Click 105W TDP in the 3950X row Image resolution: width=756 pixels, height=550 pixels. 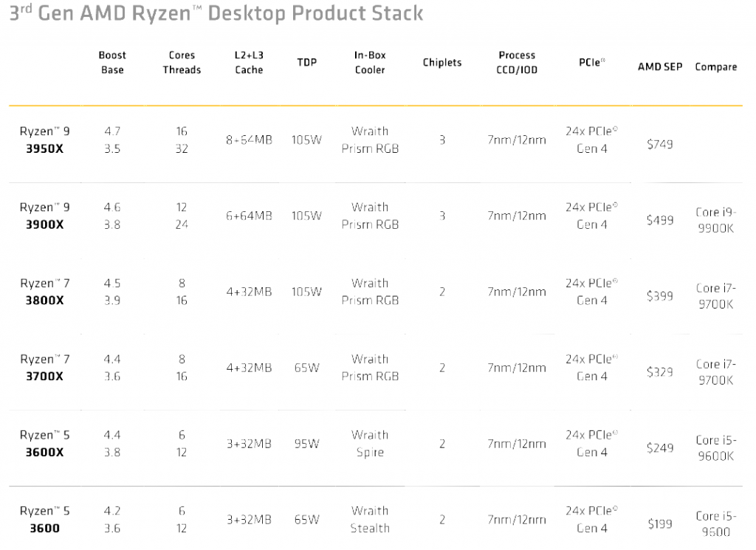[306, 140]
